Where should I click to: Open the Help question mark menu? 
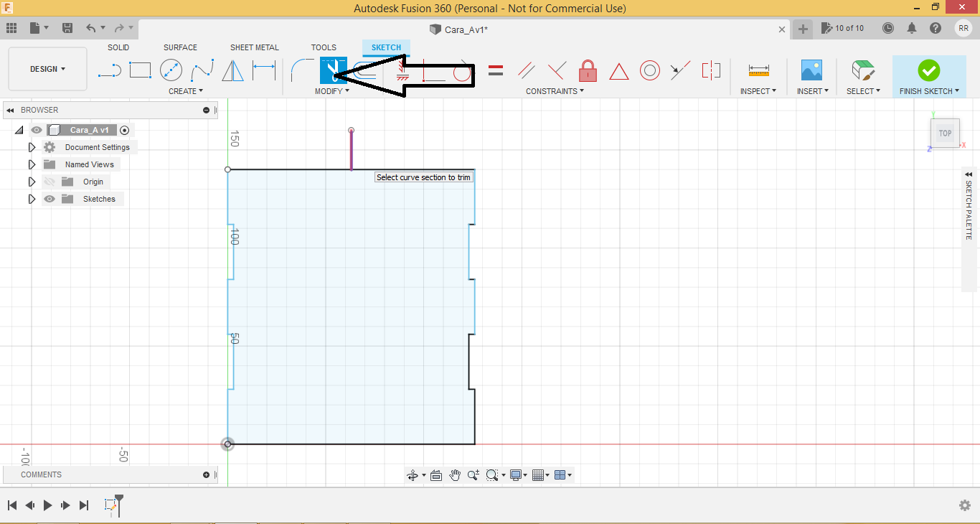pos(936,28)
